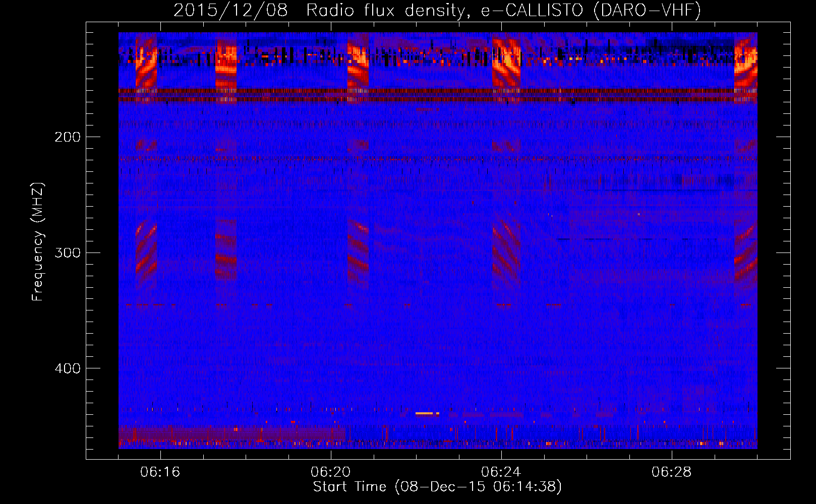The width and height of the screenshot is (816, 504).
Task: Click the 200 frequency tick label
Action: coord(68,137)
